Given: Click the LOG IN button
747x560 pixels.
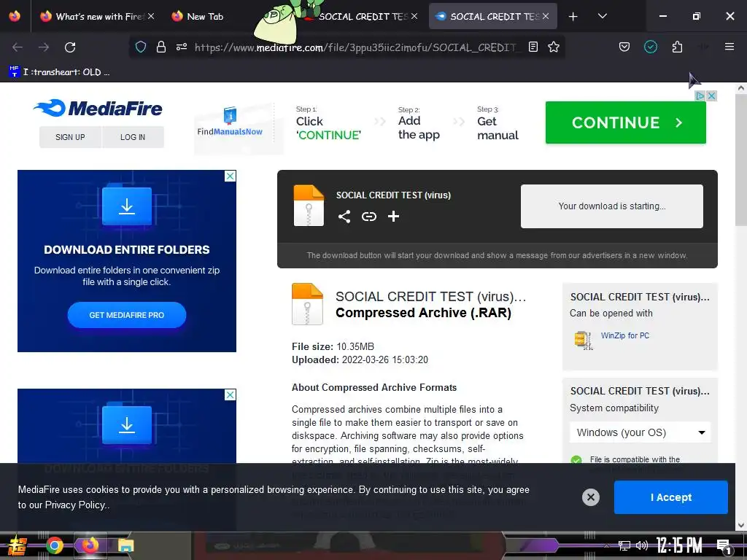Looking at the screenshot, I should click(133, 137).
